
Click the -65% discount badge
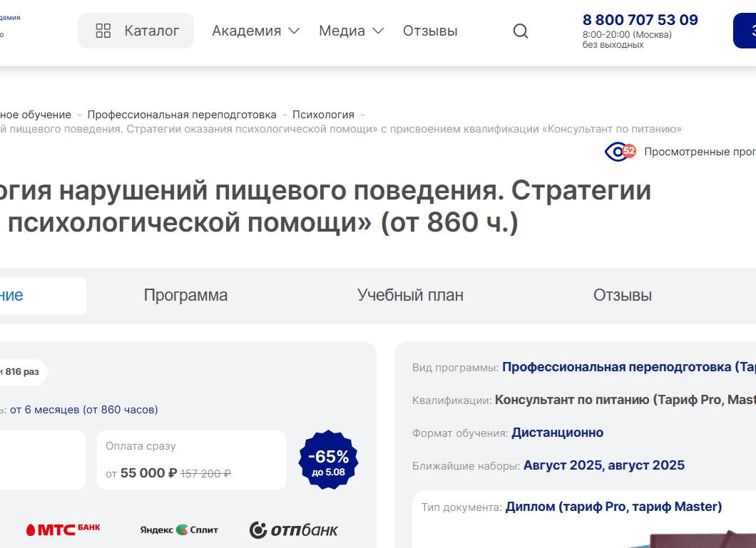point(328,460)
